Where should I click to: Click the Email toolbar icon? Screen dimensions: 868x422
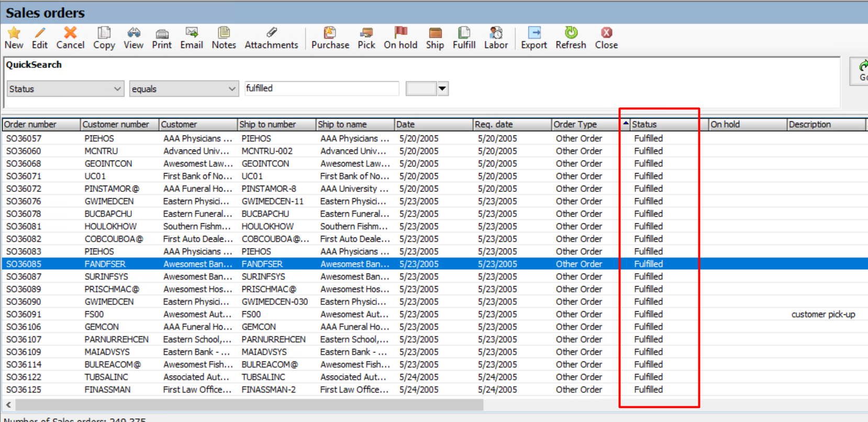(192, 33)
